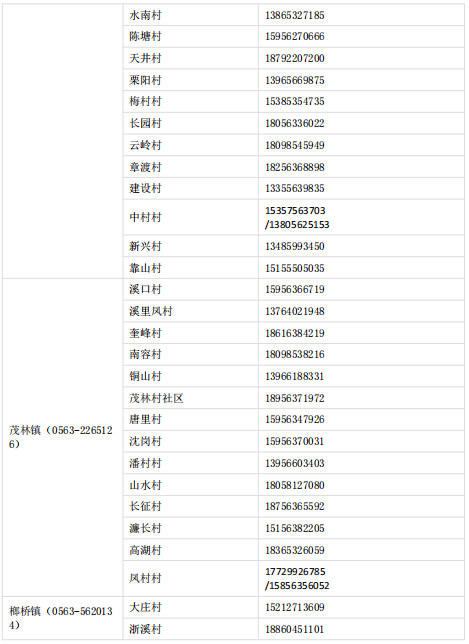This screenshot has height=644, width=469.
Task: Select phone number 18058127080 for 山水村
Action: point(294,485)
